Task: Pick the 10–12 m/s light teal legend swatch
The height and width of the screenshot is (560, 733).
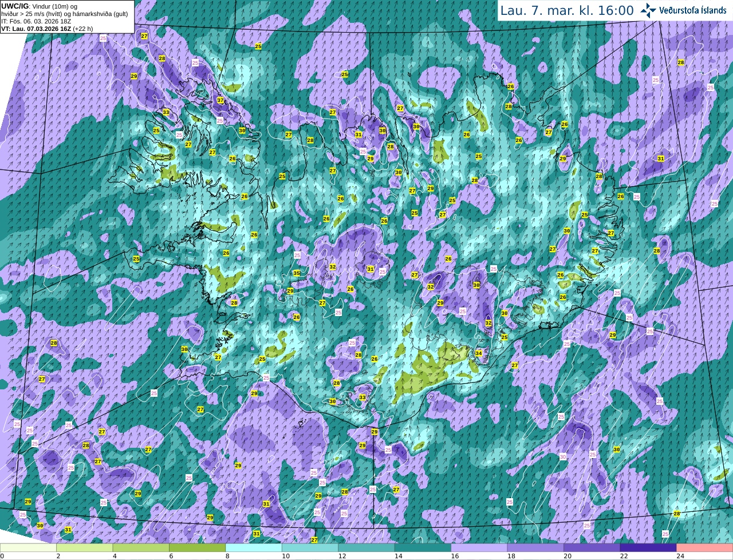Action: click(310, 548)
